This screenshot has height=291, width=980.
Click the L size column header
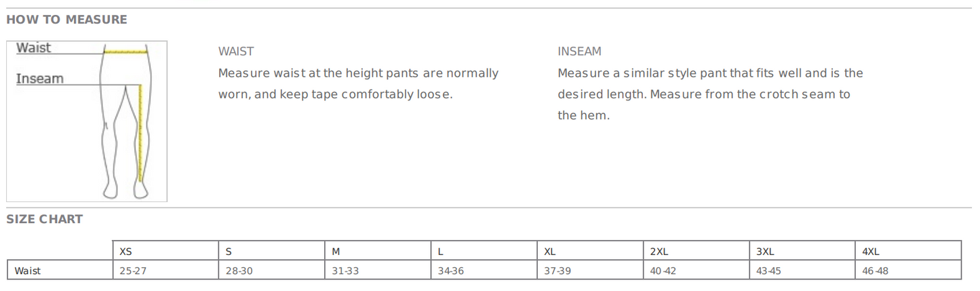point(440,252)
